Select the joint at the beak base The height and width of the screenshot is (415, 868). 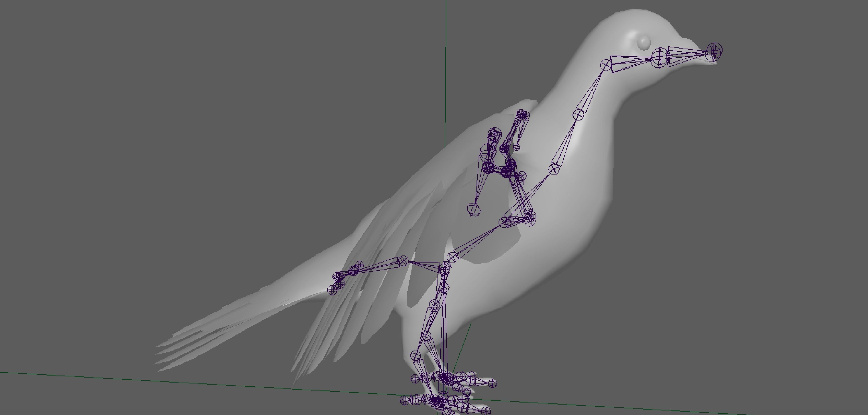click(x=659, y=58)
